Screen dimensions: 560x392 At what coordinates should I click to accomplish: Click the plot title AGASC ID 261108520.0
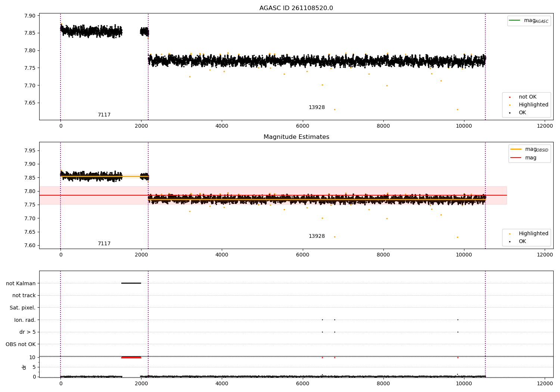296,8
